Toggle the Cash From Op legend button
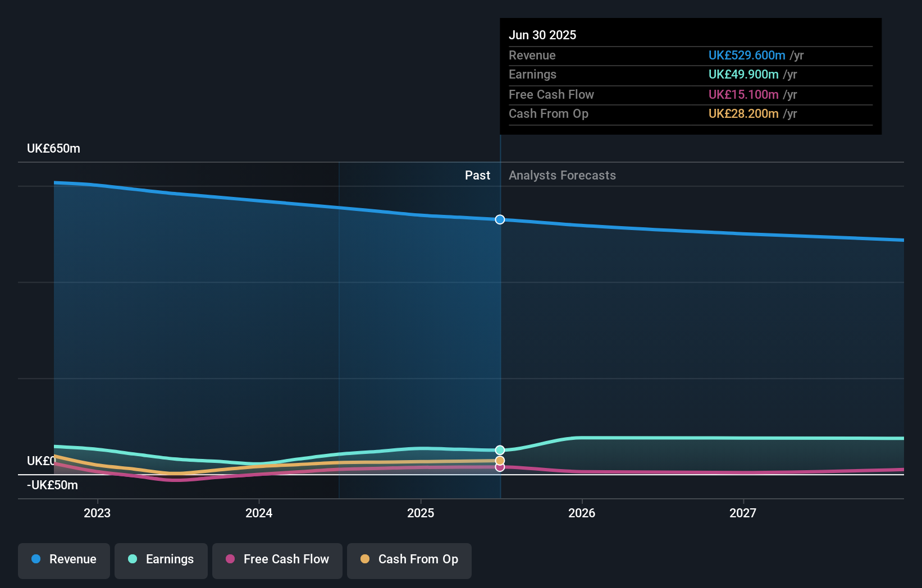The height and width of the screenshot is (588, 922). click(x=409, y=561)
